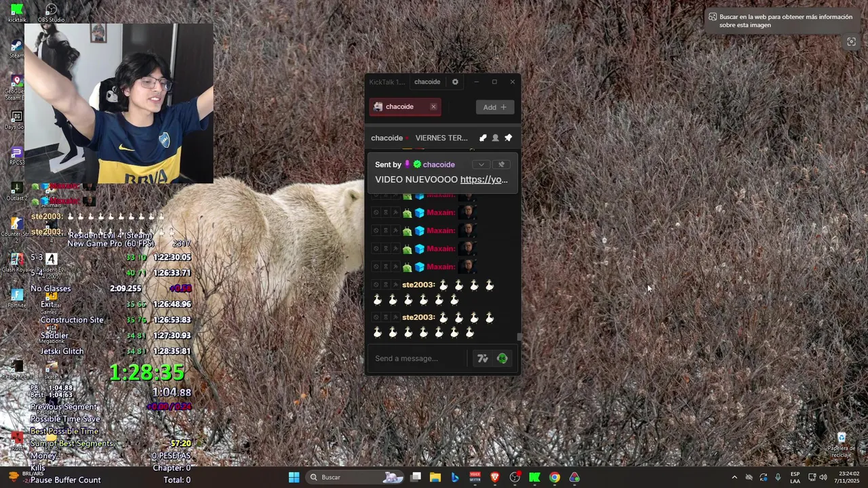Screen dimensions: 868x488
Task: Click the webcam overlay thumbnail
Action: [x=119, y=104]
